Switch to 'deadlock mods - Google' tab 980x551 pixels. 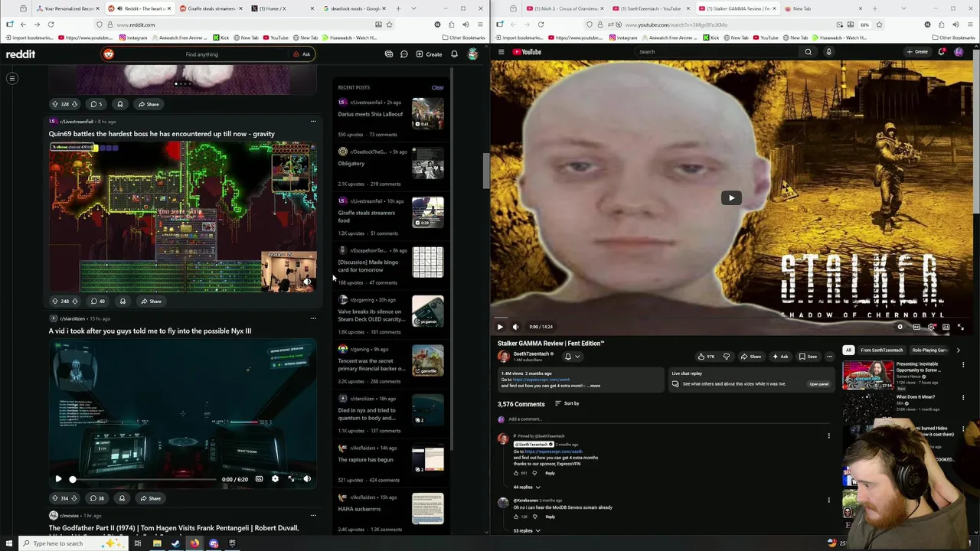click(x=354, y=8)
